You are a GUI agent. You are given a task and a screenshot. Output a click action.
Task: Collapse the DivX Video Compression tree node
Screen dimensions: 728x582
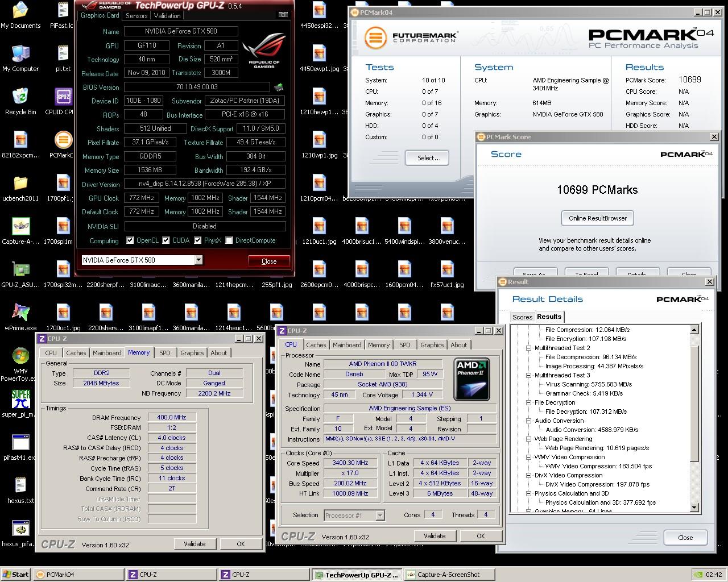pos(528,475)
